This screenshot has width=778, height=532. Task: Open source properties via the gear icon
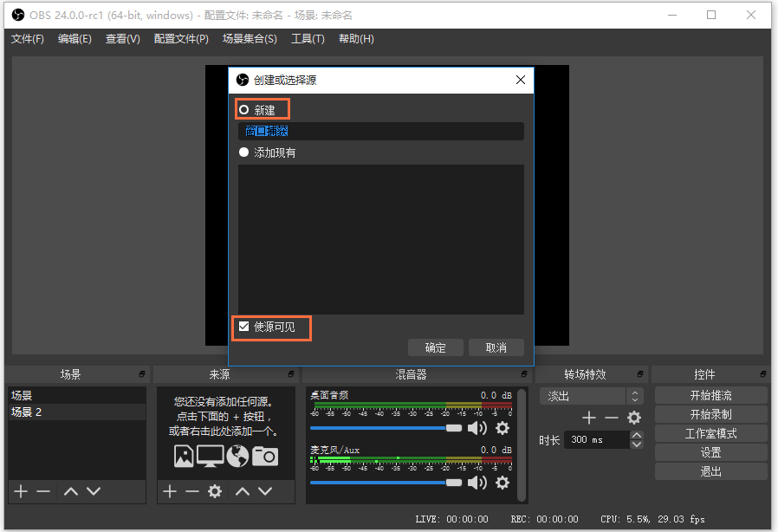pos(214,490)
